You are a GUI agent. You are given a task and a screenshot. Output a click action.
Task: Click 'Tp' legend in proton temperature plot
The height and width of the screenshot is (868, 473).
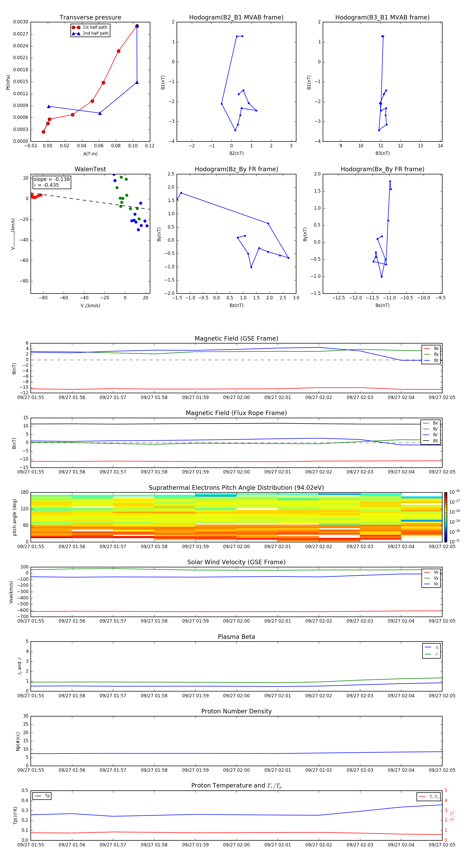tap(42, 796)
